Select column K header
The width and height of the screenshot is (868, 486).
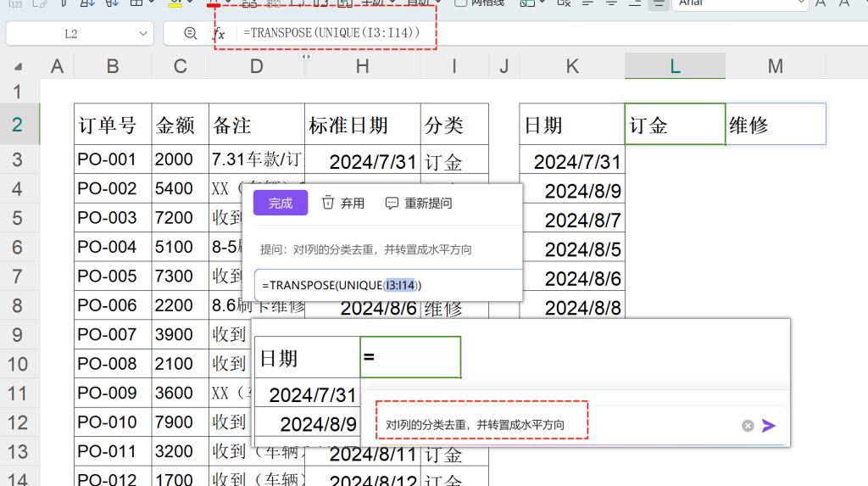click(x=572, y=66)
